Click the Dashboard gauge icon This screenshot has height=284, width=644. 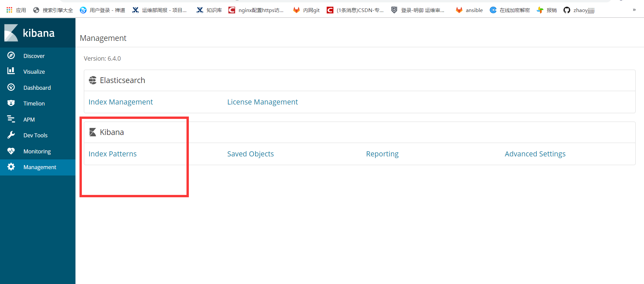click(11, 87)
